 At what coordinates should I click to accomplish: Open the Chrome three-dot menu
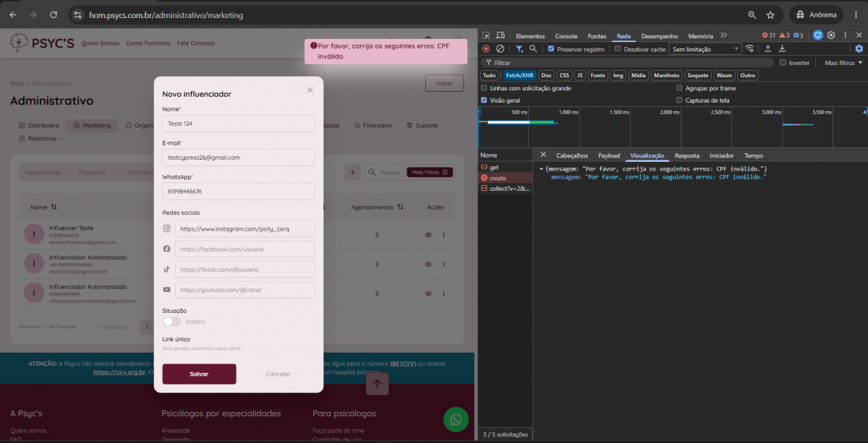(x=855, y=14)
